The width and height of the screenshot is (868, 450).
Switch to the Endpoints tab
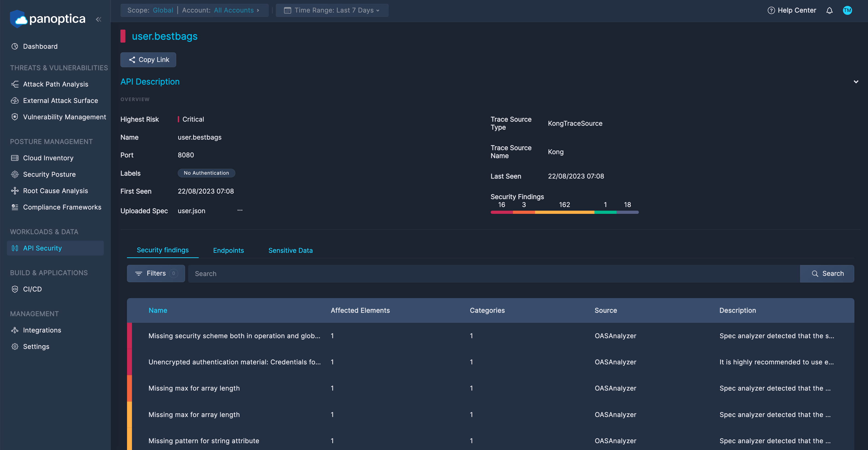tap(228, 250)
